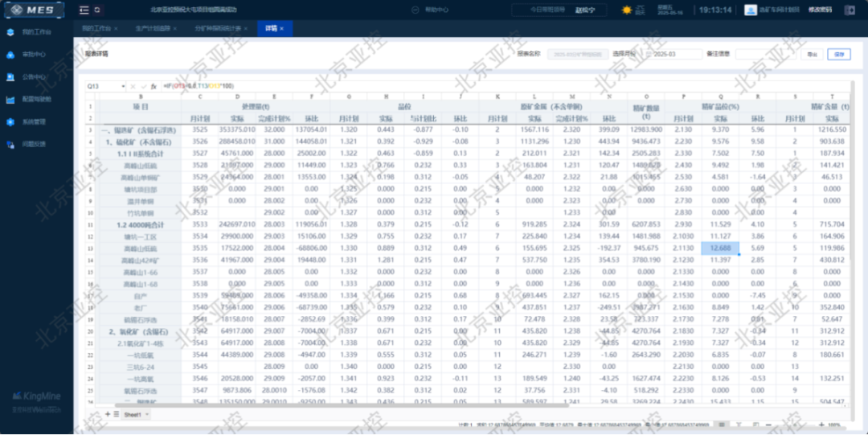Click the 问题反馈 sidebar icon
This screenshot has height=435, width=868.
click(x=10, y=144)
